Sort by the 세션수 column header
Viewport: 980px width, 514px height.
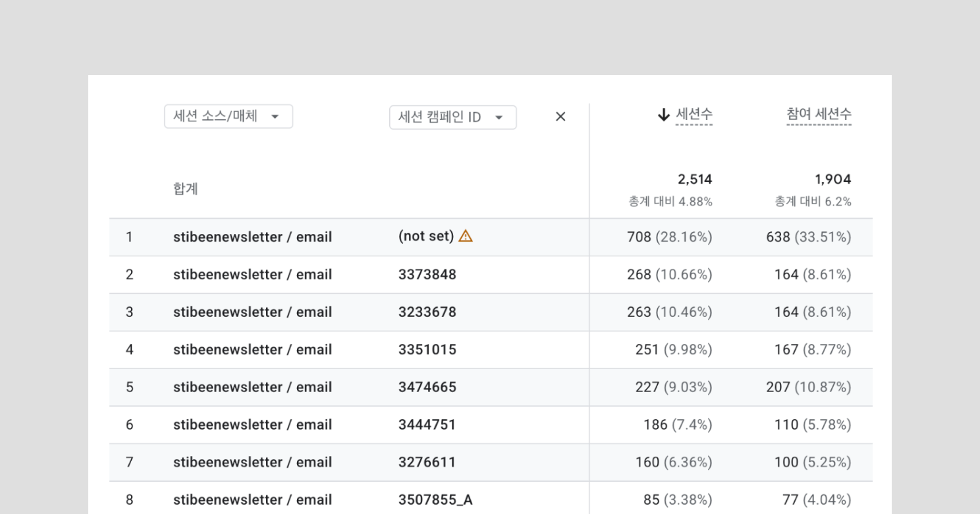coord(694,115)
